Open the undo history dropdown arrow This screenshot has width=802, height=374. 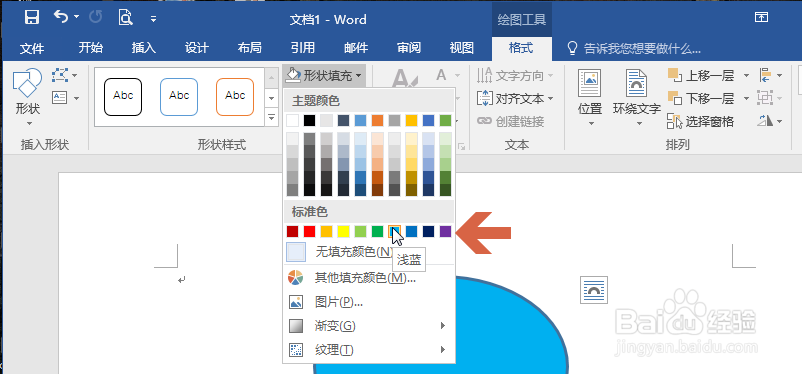click(77, 17)
